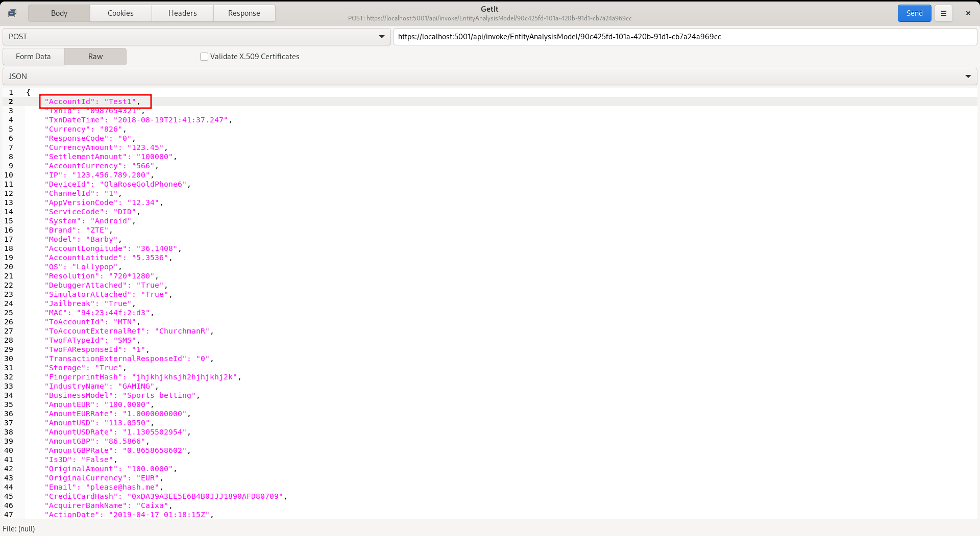980x536 pixels.
Task: Click the "MAC": "94:23:44f:2:d3" line
Action: coord(99,313)
